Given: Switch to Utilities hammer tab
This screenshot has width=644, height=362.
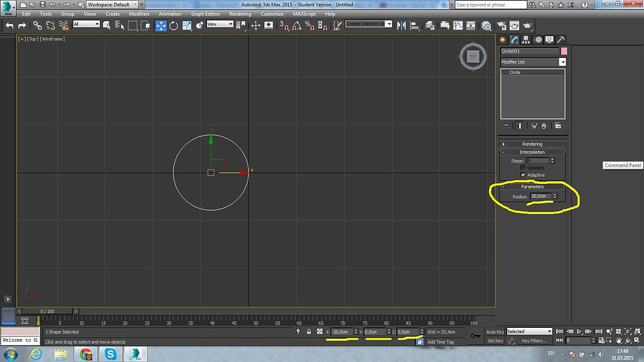Looking at the screenshot, I should point(561,40).
